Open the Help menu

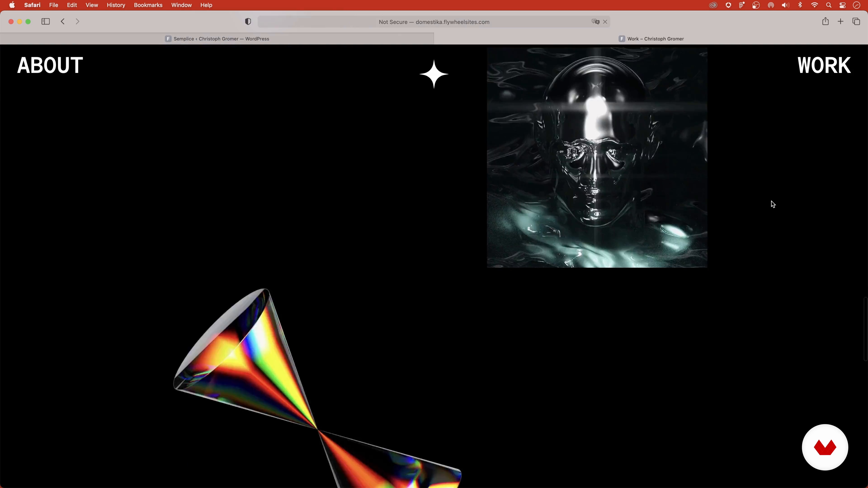coord(206,5)
